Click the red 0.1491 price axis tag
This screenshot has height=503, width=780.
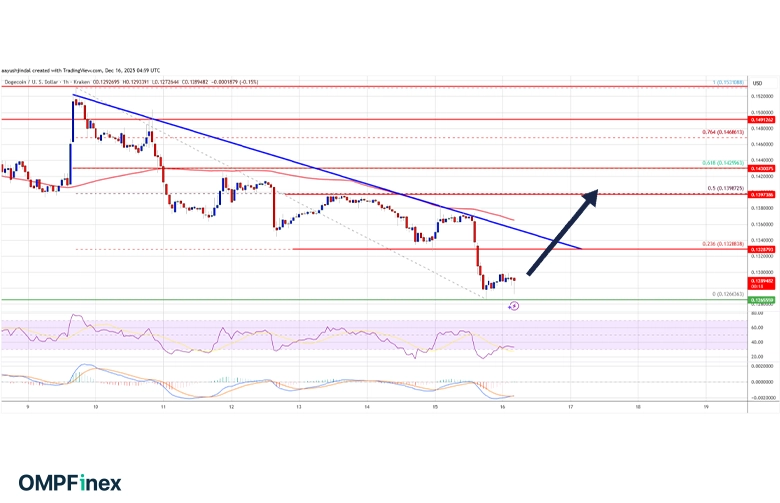[761, 119]
